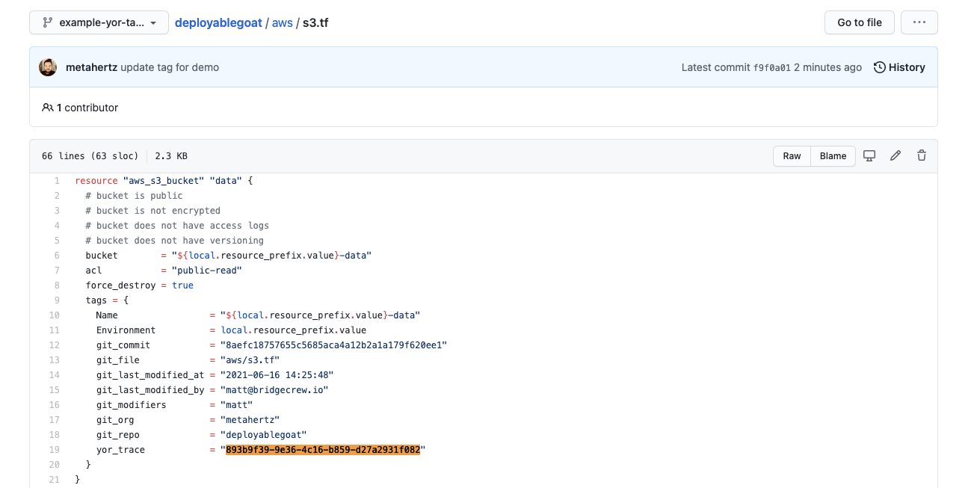View the file History

tap(899, 67)
